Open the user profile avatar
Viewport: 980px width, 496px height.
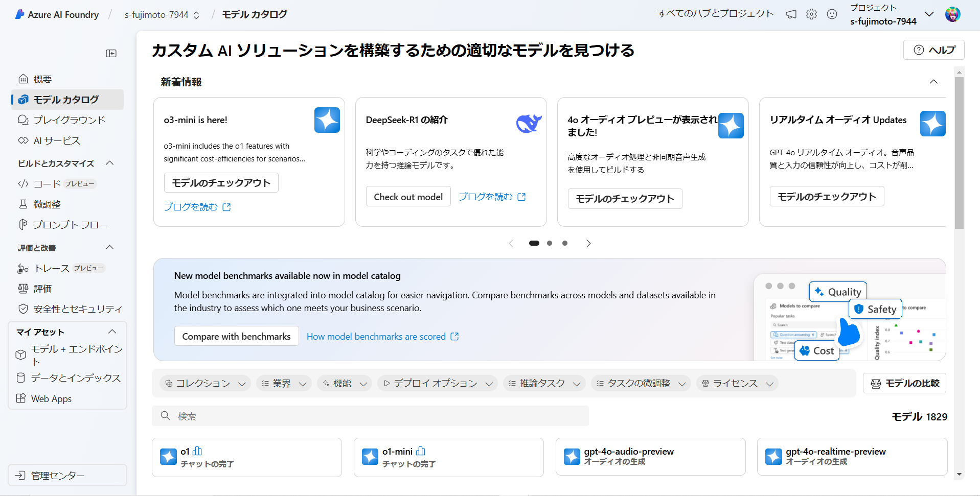click(x=952, y=14)
